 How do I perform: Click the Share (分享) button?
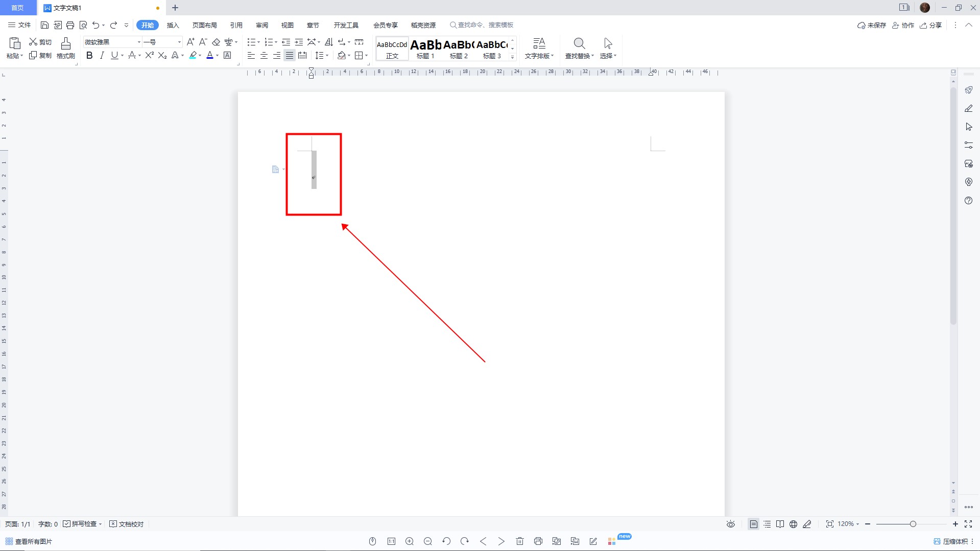click(x=930, y=25)
